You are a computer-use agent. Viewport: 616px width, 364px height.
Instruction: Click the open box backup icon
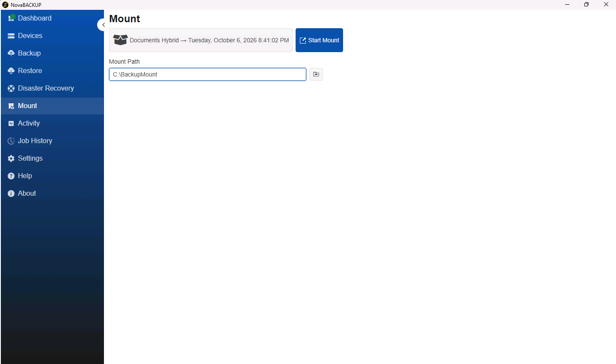click(120, 40)
